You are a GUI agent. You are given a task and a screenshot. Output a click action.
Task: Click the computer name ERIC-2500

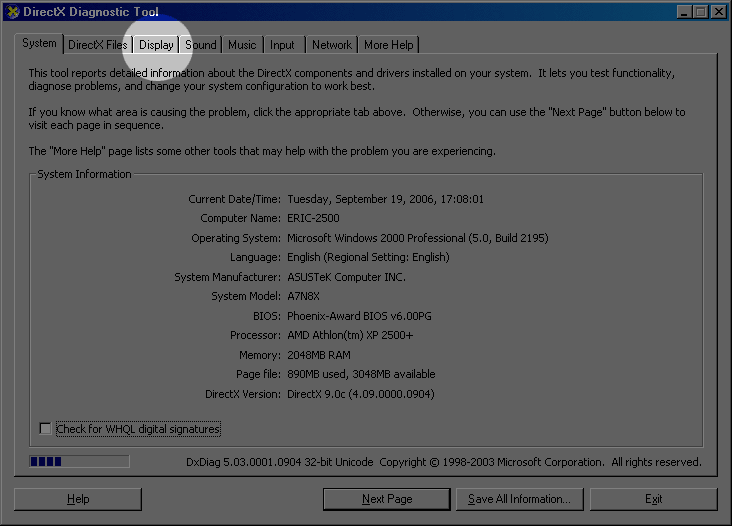pyautogui.click(x=313, y=218)
